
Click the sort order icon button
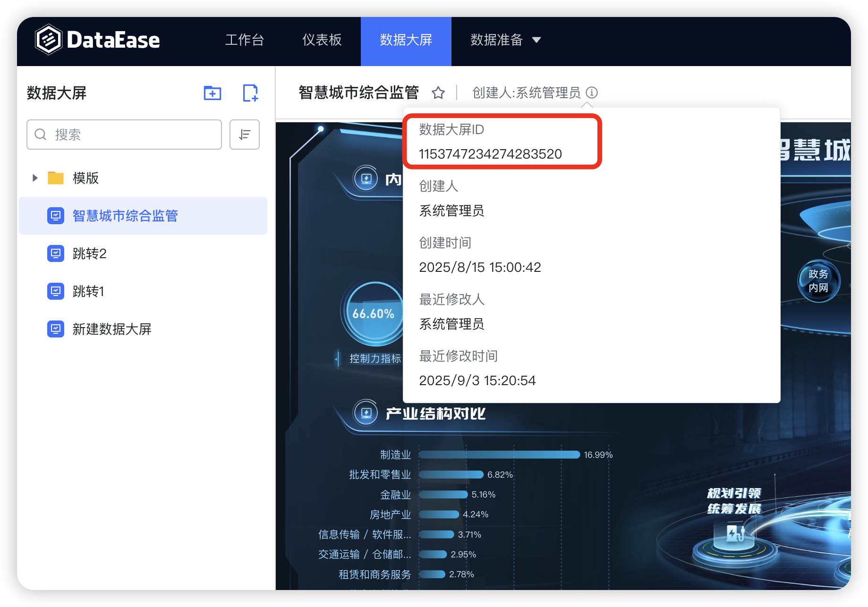pos(244,135)
